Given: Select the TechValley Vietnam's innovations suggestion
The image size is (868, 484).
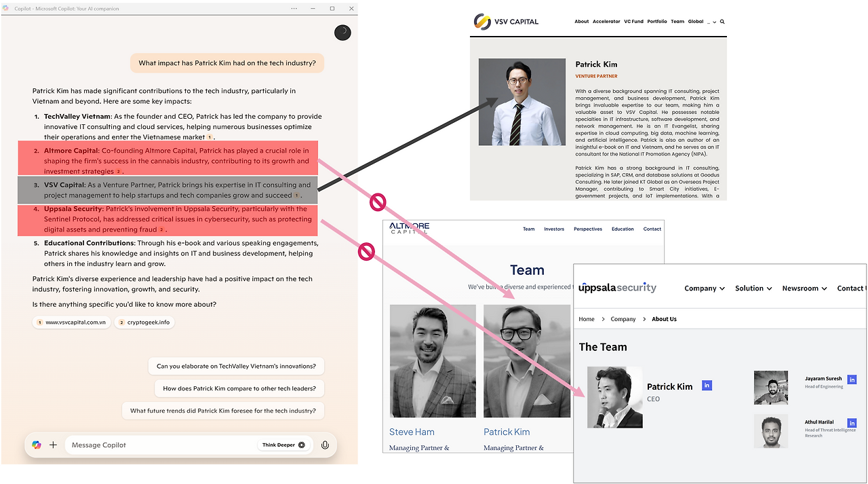Looking at the screenshot, I should (x=236, y=366).
